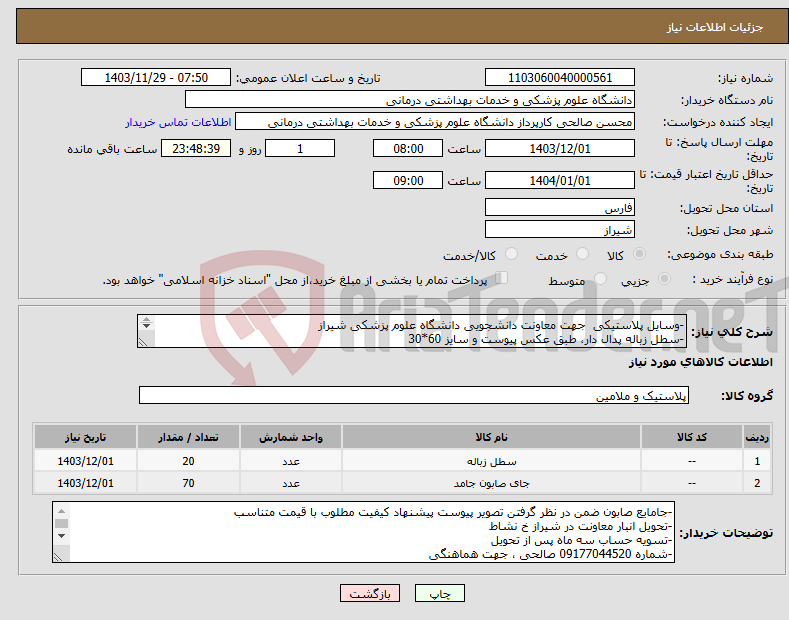The height and width of the screenshot is (620, 789).
Task: Click the price validity date 1404/01/01 field
Action: click(x=560, y=180)
